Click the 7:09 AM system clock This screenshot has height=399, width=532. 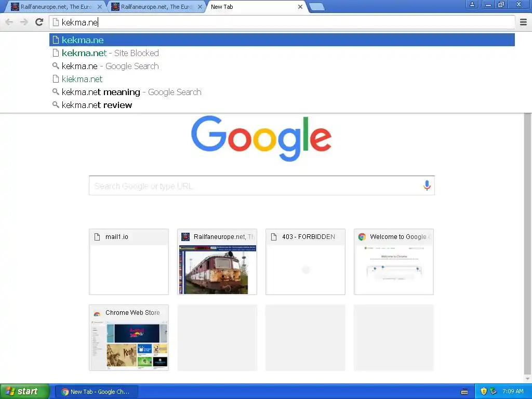(x=513, y=392)
